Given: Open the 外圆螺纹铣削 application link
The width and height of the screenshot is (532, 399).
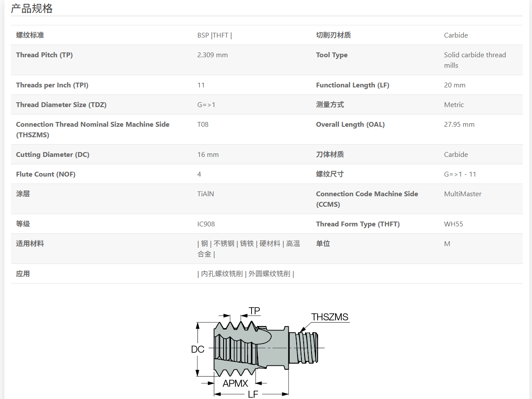Looking at the screenshot, I should pos(269,274).
